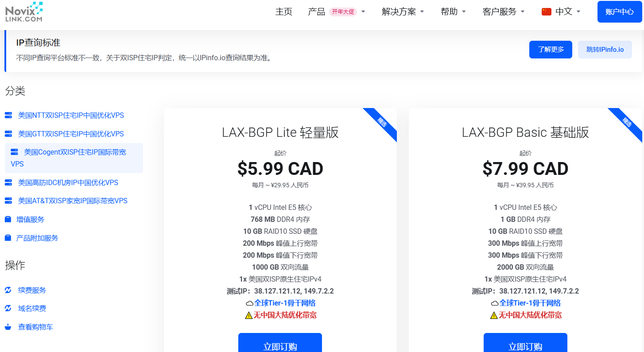Order LAX-BGP Basic with 立即订购
This screenshot has width=644, height=352.
(525, 343)
